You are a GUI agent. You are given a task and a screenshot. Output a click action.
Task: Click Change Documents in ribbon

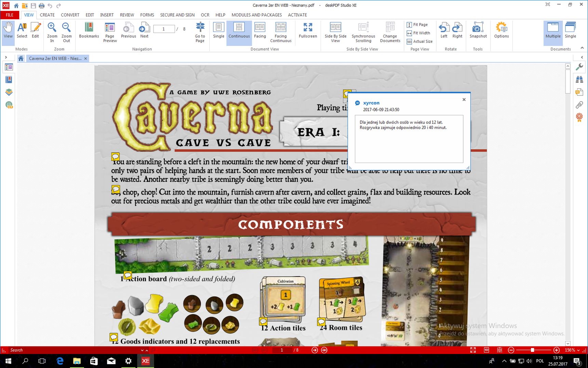390,32
